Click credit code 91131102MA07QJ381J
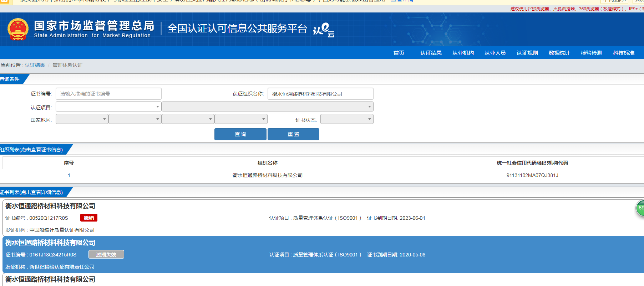644x286 pixels. (532, 175)
